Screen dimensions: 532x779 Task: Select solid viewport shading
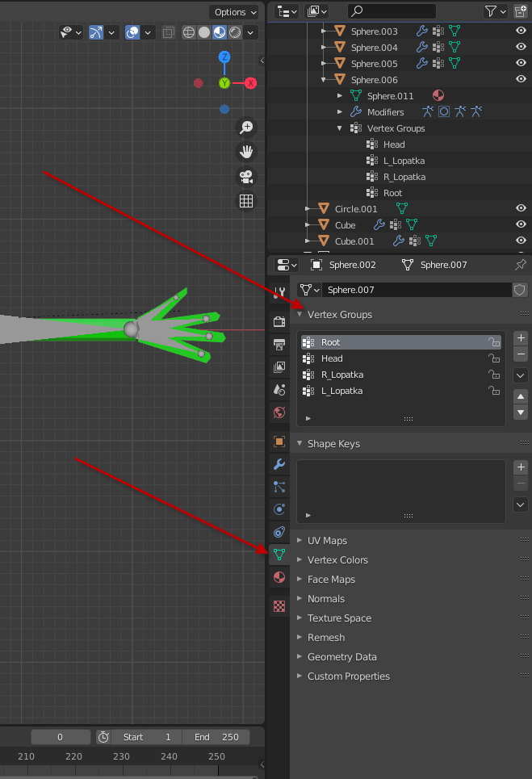pyautogui.click(x=204, y=32)
